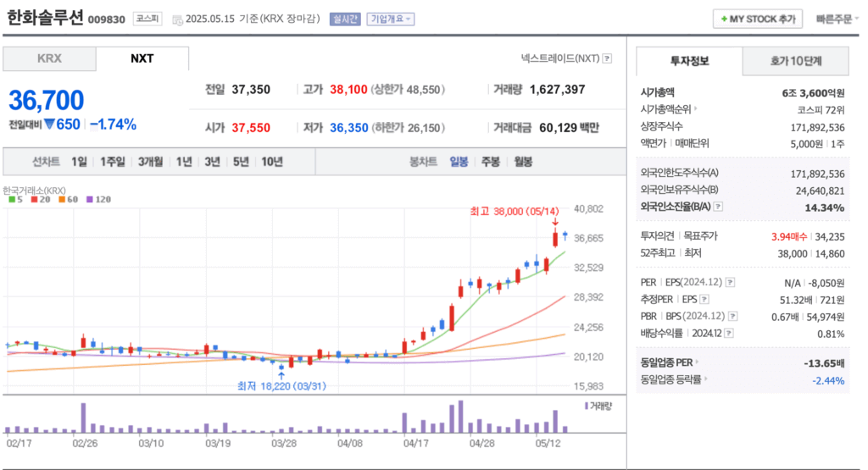Switch to the KRX tab
The width and height of the screenshot is (868, 470).
coord(49,58)
